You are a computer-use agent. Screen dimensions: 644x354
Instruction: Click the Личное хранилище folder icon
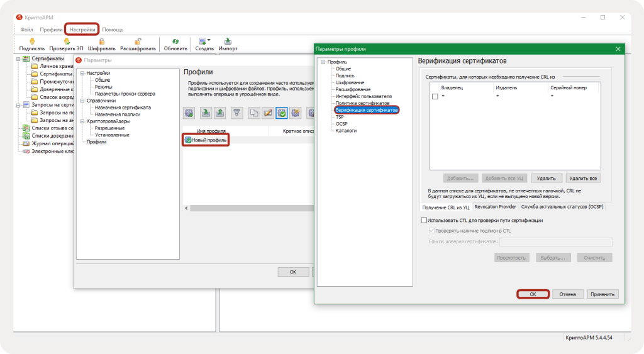pos(35,66)
